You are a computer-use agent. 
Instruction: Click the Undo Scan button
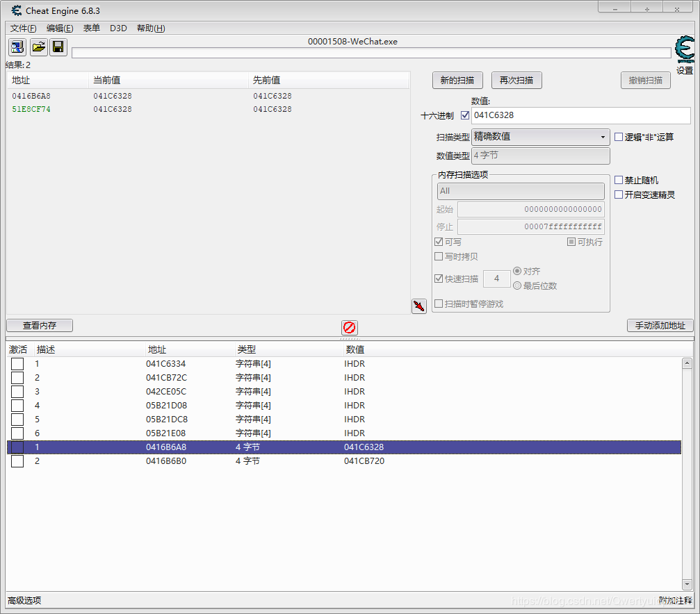(645, 81)
